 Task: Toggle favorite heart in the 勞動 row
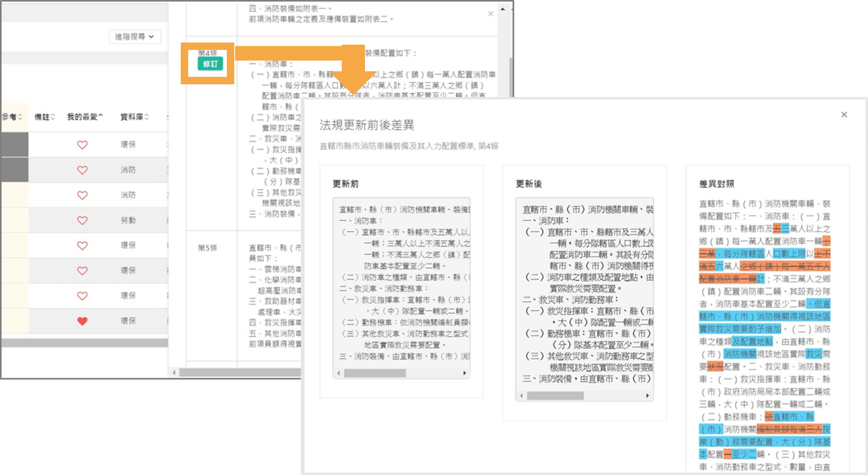pos(82,220)
